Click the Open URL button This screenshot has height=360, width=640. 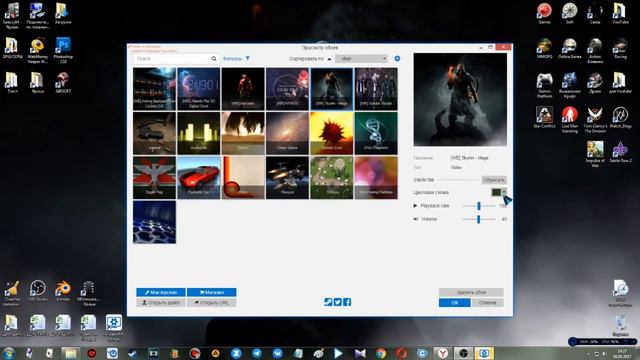click(x=211, y=302)
